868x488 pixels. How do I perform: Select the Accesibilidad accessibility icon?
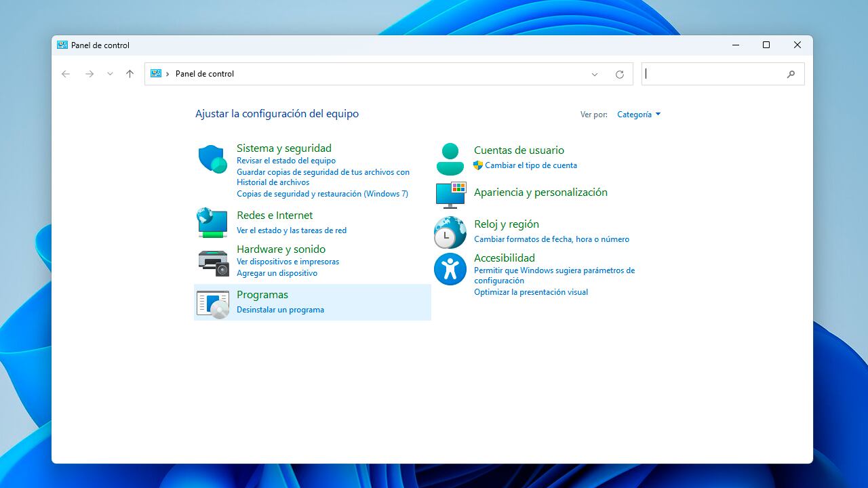click(450, 267)
